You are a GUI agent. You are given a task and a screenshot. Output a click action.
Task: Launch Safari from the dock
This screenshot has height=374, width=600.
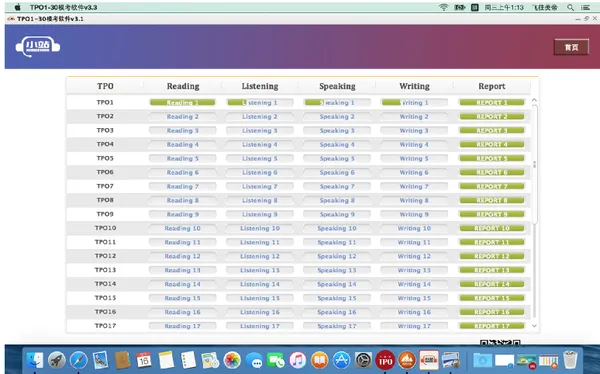78,360
